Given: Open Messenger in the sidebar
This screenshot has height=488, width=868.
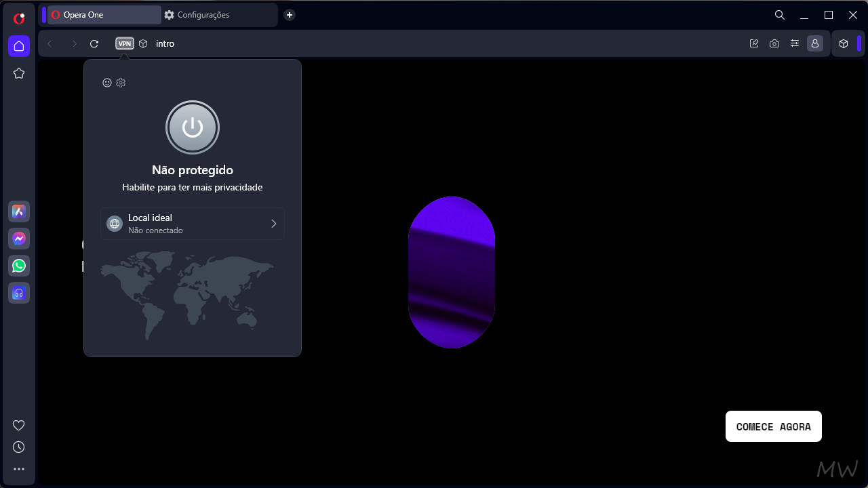Looking at the screenshot, I should pos(19,239).
